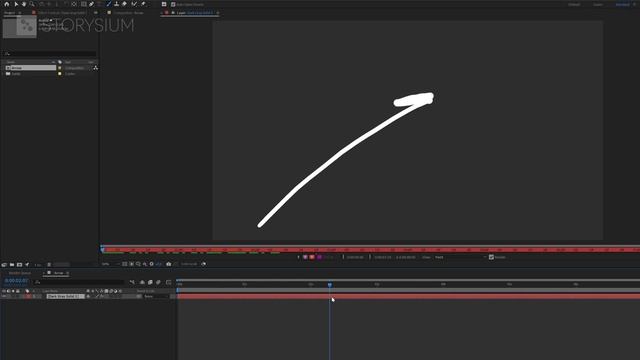Viewport: 640px width, 360px height.
Task: Switch to the Standard workspace
Action: (x=622, y=4)
